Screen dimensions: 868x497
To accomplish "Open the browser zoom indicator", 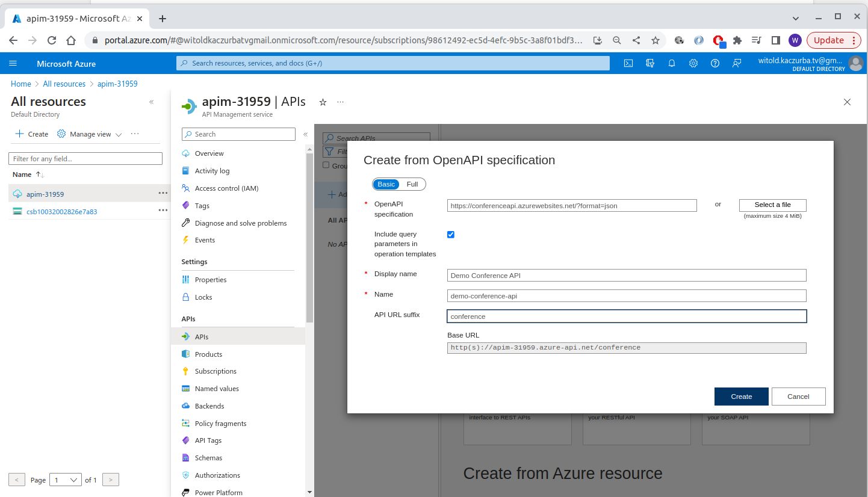I will pos(617,40).
